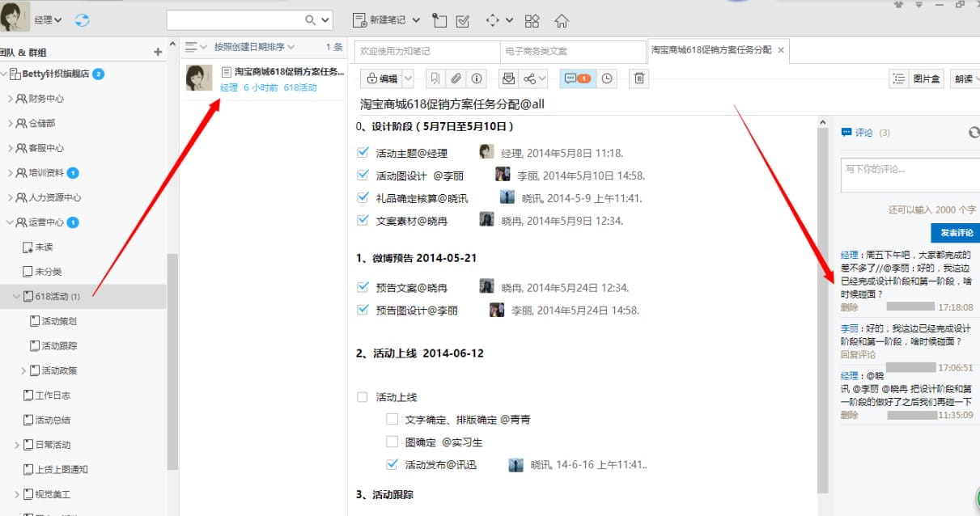Screen dimensions: 980x516
Task: Toggle the comments panel icon with badge
Action: click(x=577, y=78)
